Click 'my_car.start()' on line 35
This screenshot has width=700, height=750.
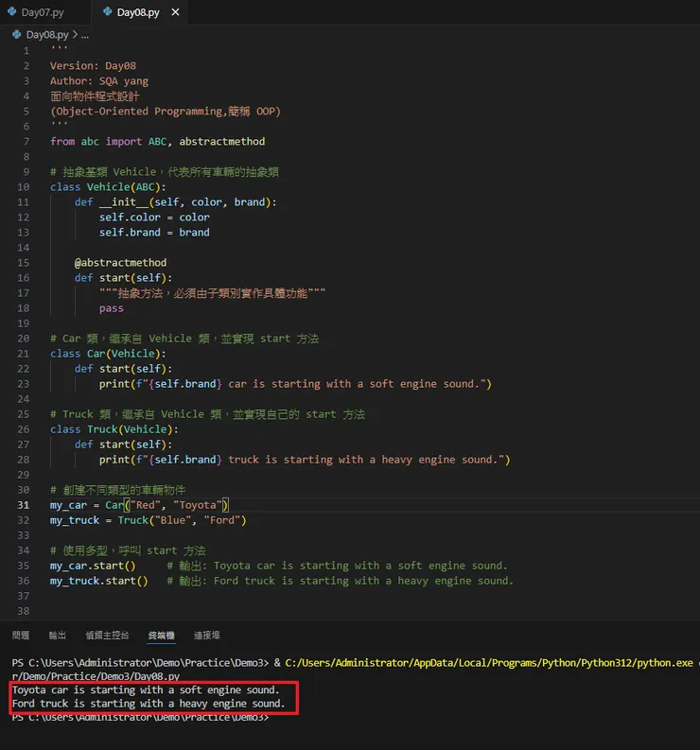coord(93,566)
